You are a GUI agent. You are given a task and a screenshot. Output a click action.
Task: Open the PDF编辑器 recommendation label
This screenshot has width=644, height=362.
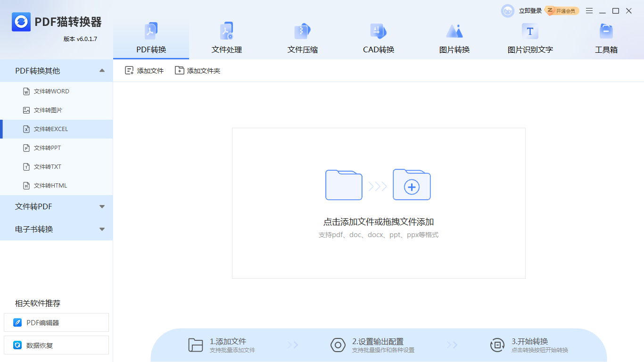(43, 323)
